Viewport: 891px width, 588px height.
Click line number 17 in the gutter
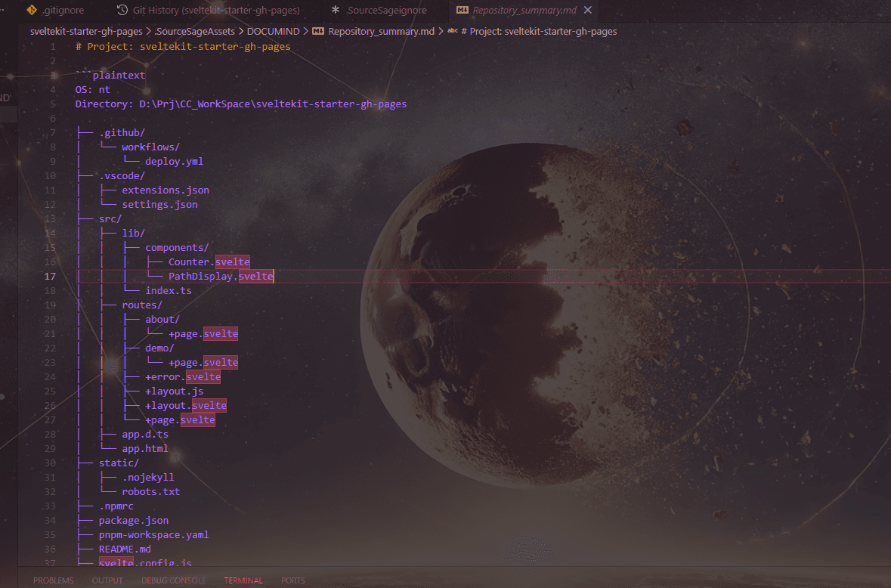51,277
